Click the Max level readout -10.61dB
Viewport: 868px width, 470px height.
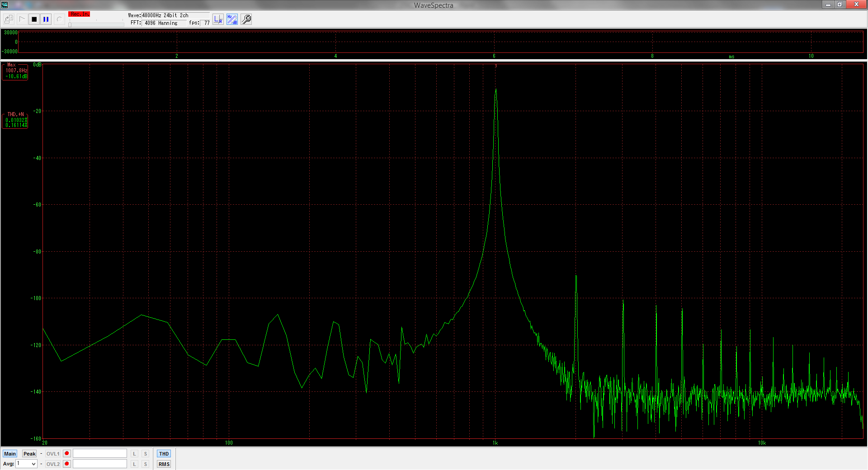16,76
